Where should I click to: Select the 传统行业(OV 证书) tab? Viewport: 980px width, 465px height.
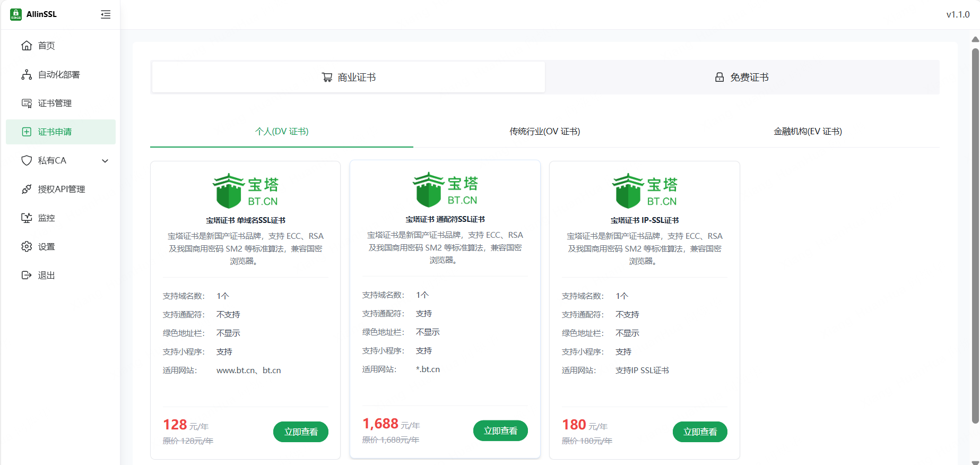pyautogui.click(x=545, y=132)
